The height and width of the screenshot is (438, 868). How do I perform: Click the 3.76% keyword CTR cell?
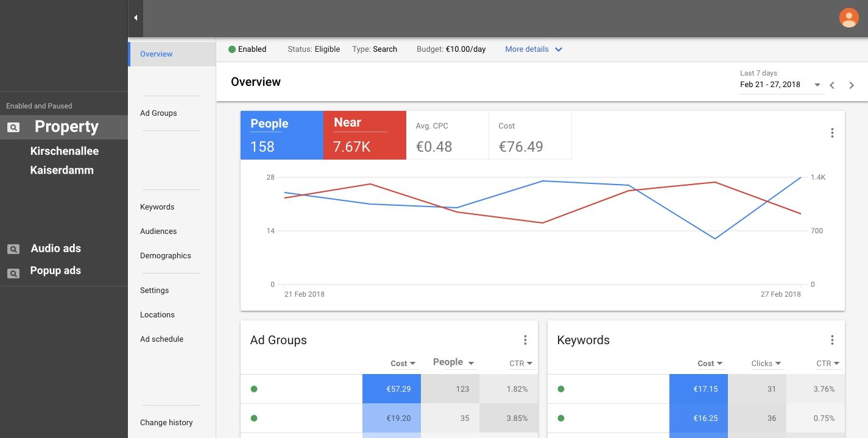coord(816,389)
